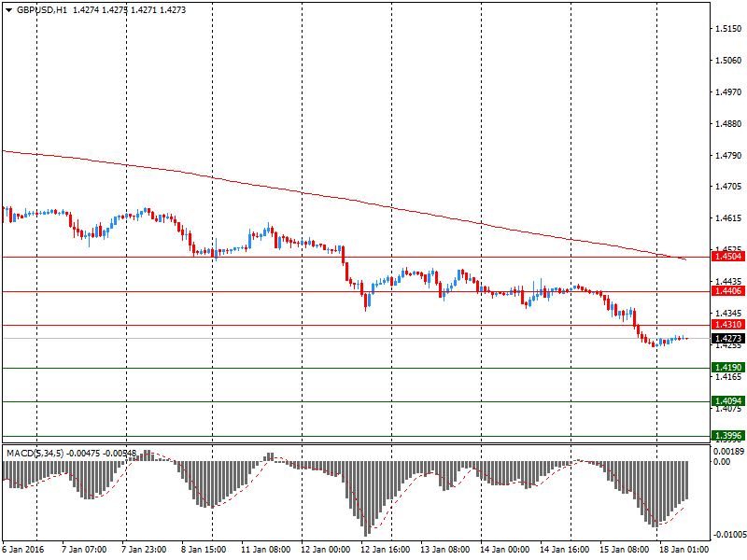Click the GBPUSD,H1 chart title text
This screenshot has height=560, width=747.
[42, 10]
